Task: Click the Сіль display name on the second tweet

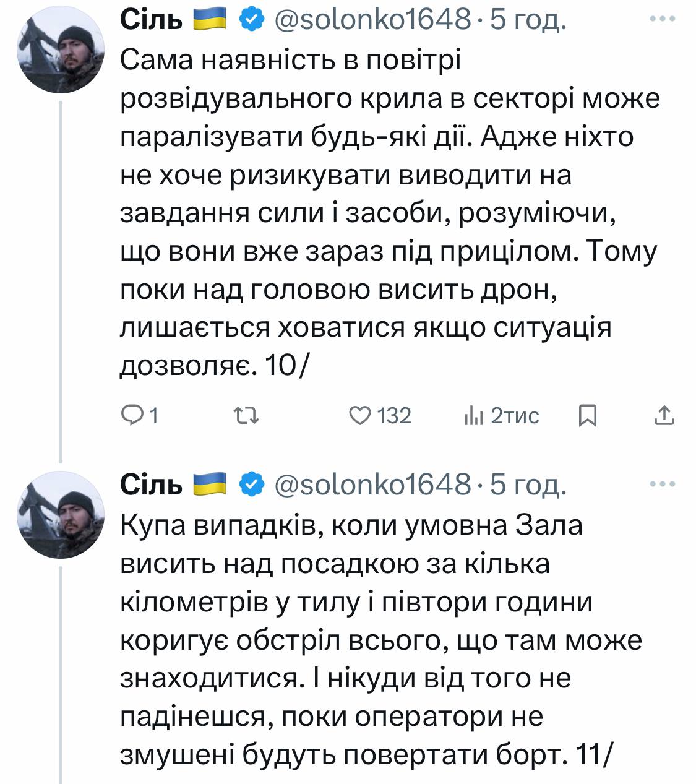Action: 152,485
